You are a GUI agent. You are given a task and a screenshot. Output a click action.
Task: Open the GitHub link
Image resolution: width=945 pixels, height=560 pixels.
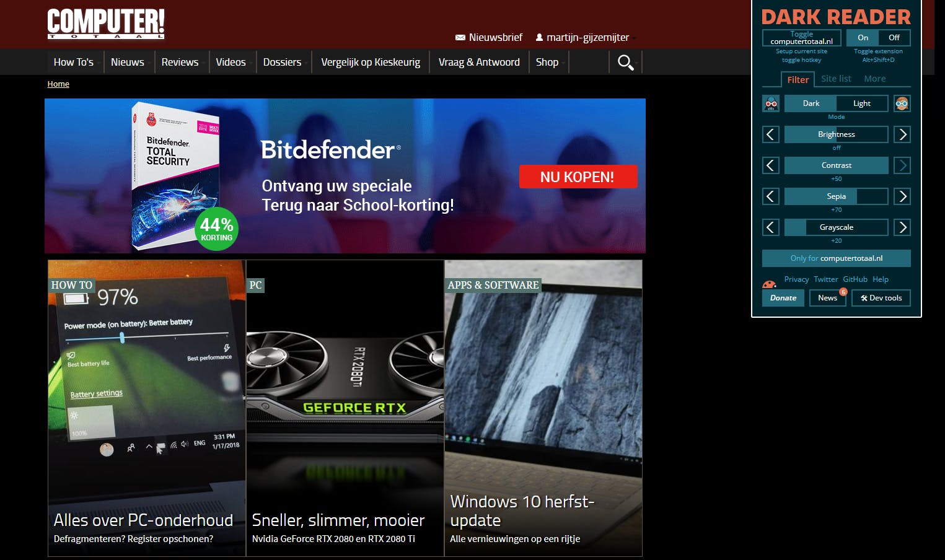[855, 279]
